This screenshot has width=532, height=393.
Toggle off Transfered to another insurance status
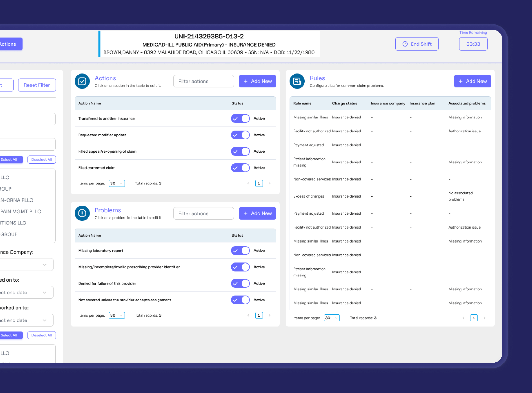pos(240,118)
